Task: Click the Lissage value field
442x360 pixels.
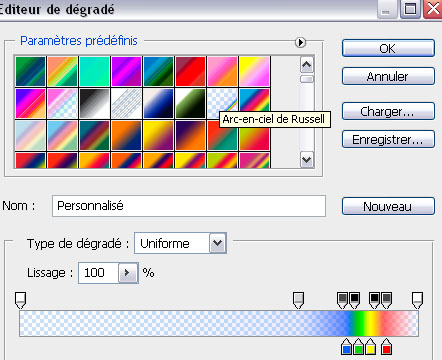Action: pos(99,273)
